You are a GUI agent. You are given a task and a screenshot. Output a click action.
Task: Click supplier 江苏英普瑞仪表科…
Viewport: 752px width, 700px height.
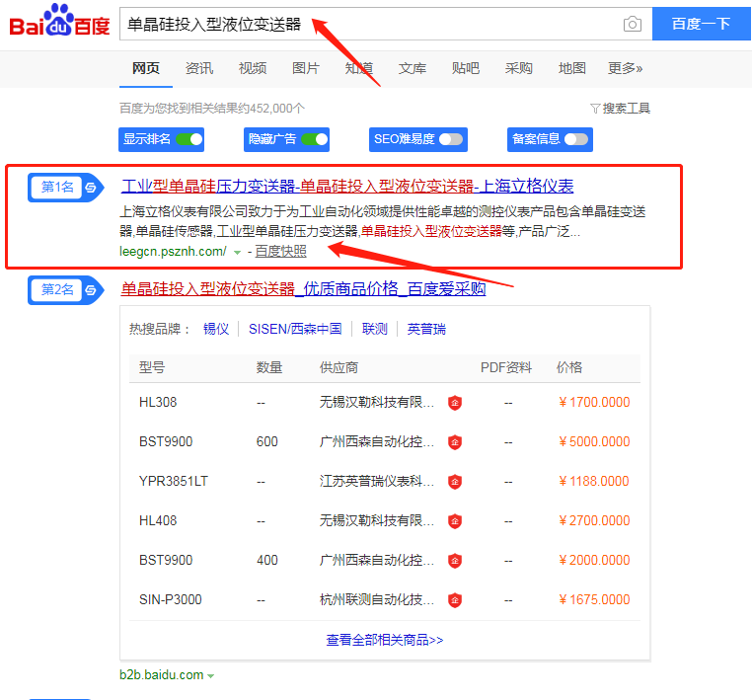(x=377, y=481)
